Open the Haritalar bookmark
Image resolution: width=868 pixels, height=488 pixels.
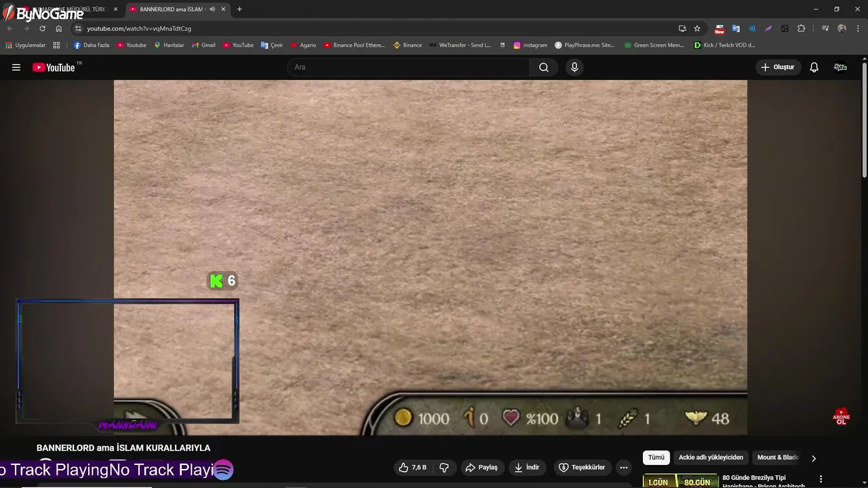170,45
